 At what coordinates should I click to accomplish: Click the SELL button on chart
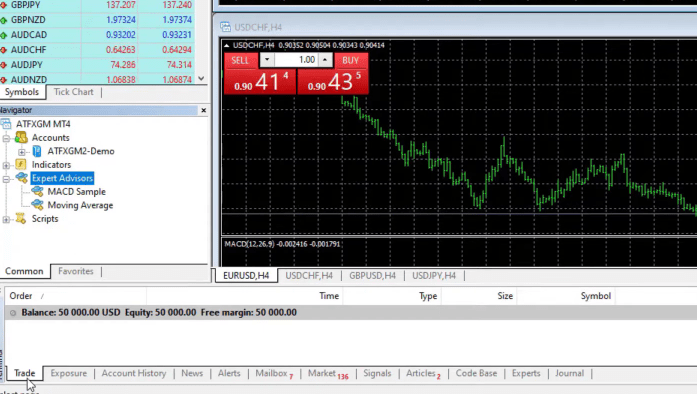[x=240, y=60]
